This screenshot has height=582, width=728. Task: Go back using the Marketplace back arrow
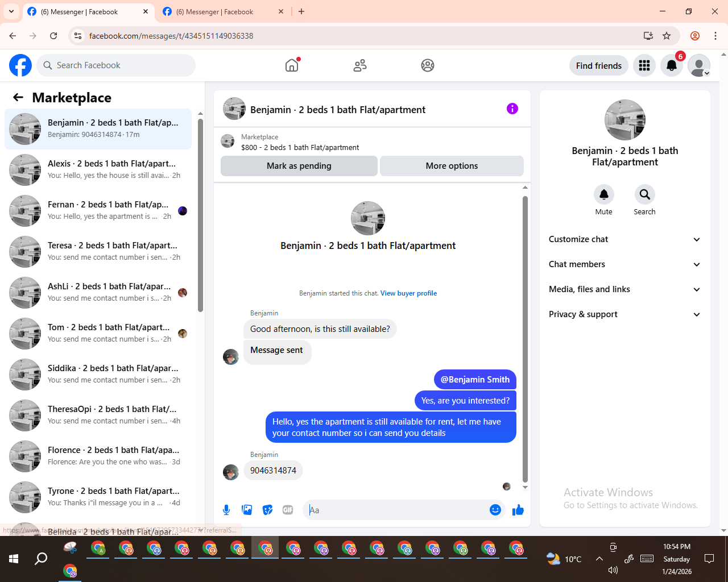[18, 97]
